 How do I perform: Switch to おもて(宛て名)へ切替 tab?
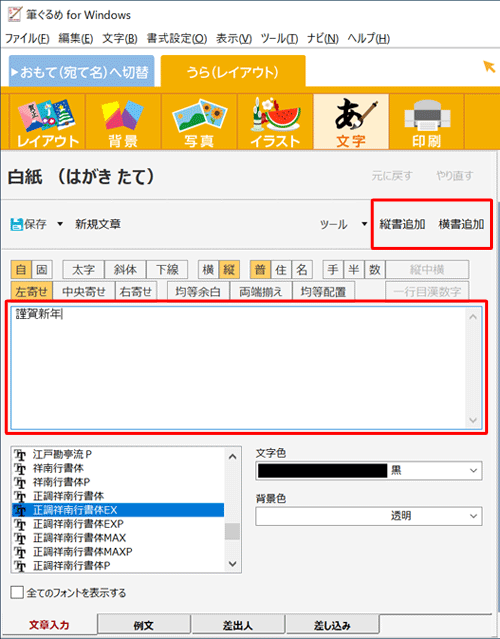[x=81, y=72]
